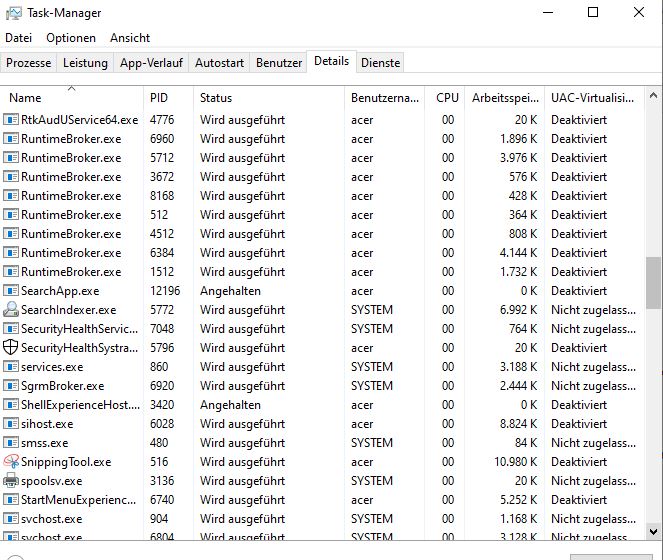The image size is (663, 560).
Task: Switch to the Autostart tab
Action: click(219, 63)
